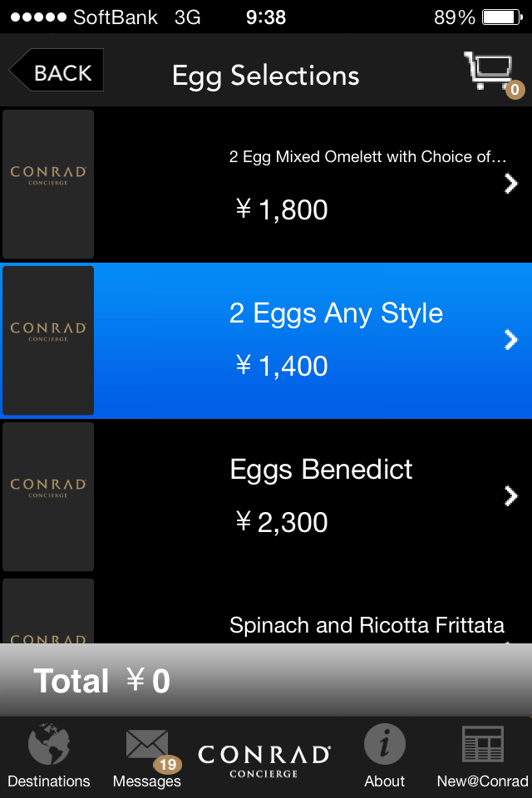Tap 2 Egg Mixed Omelett title
532x798 pixels.
[367, 157]
